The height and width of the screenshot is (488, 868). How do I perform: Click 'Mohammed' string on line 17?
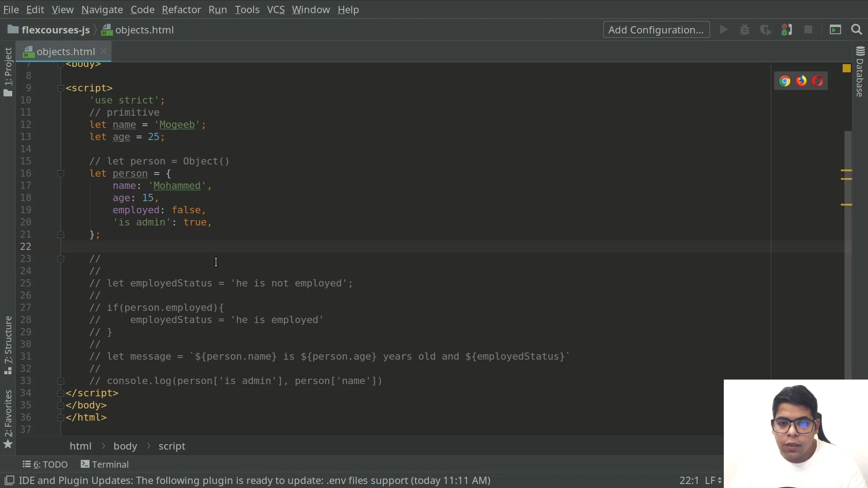pyautogui.click(x=177, y=186)
